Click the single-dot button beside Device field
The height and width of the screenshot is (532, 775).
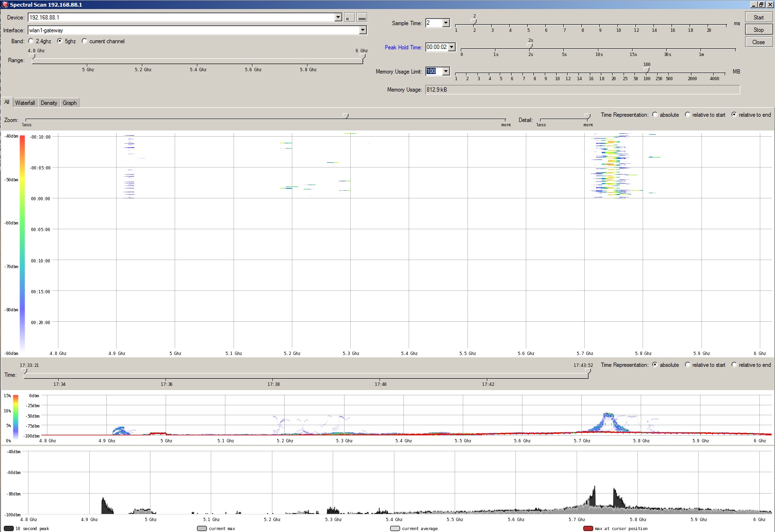click(349, 18)
